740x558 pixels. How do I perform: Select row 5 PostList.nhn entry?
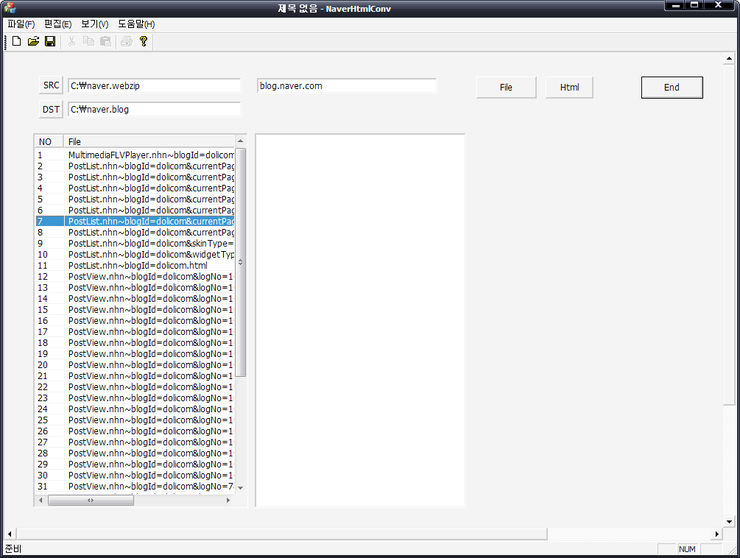click(135, 199)
